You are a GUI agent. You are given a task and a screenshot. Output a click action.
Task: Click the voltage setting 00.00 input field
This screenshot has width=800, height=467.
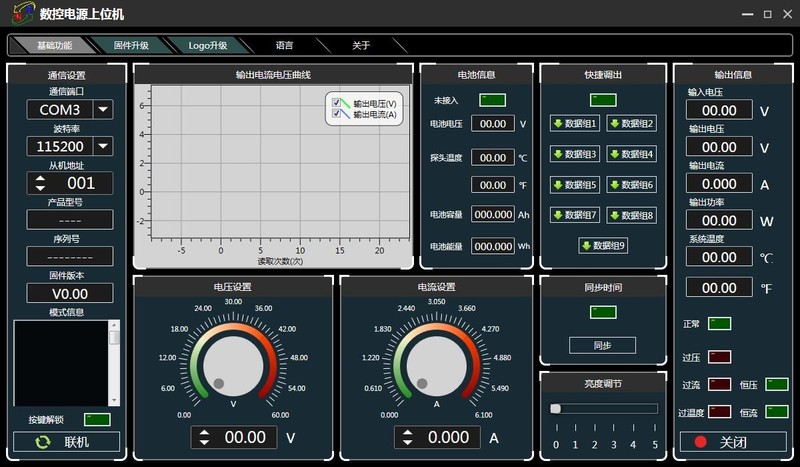click(245, 437)
